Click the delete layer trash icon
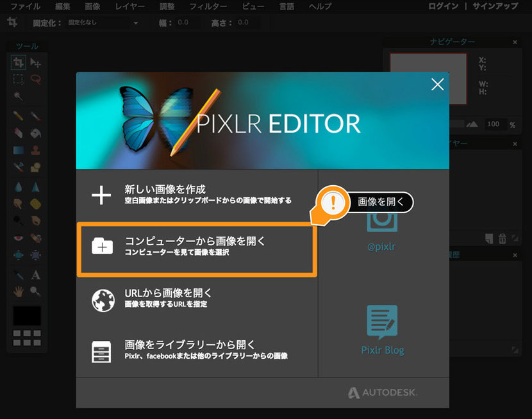 coord(503,239)
